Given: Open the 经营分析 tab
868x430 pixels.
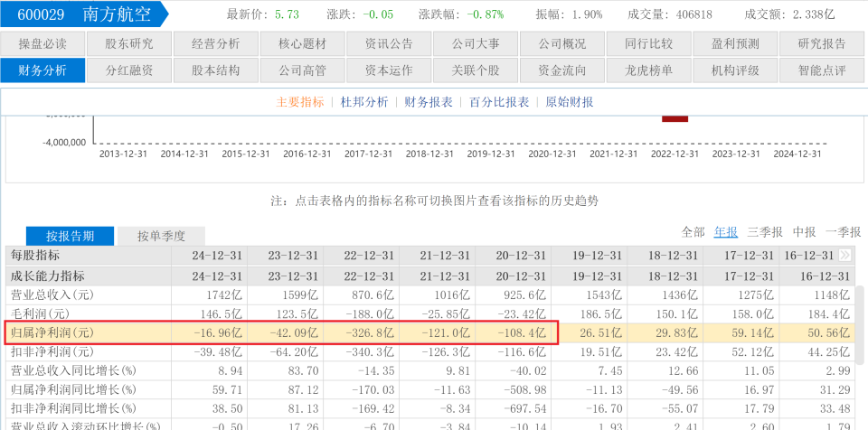Looking at the screenshot, I should pos(215,43).
